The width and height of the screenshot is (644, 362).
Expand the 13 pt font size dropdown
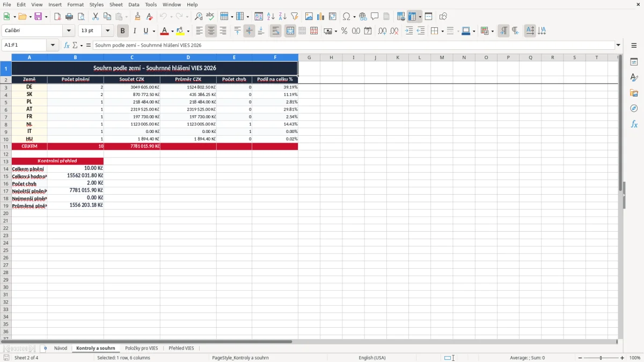pyautogui.click(x=108, y=31)
